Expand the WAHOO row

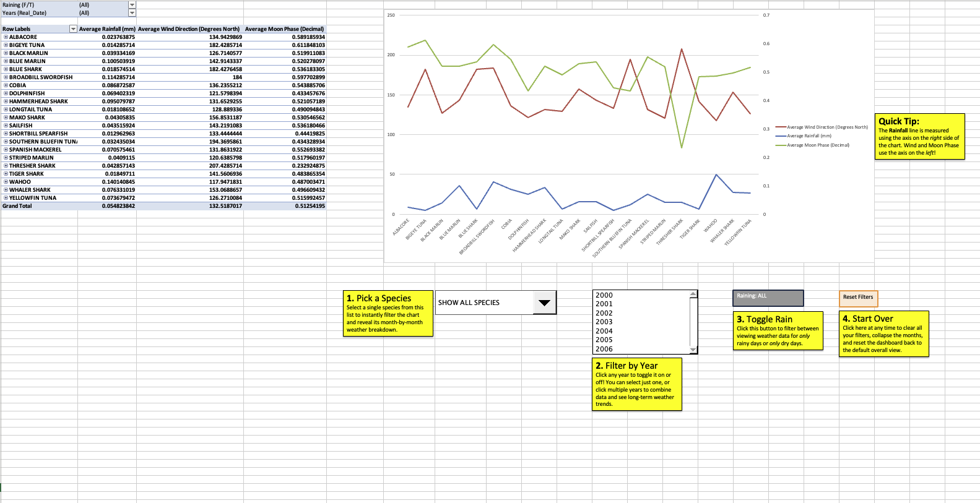[6, 182]
